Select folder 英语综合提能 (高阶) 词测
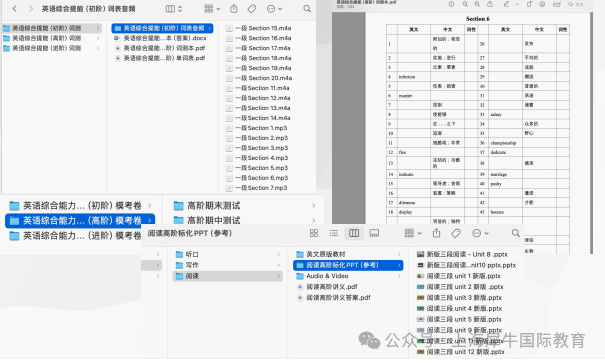Screen dimensions: 605x364 pos(52,38)
